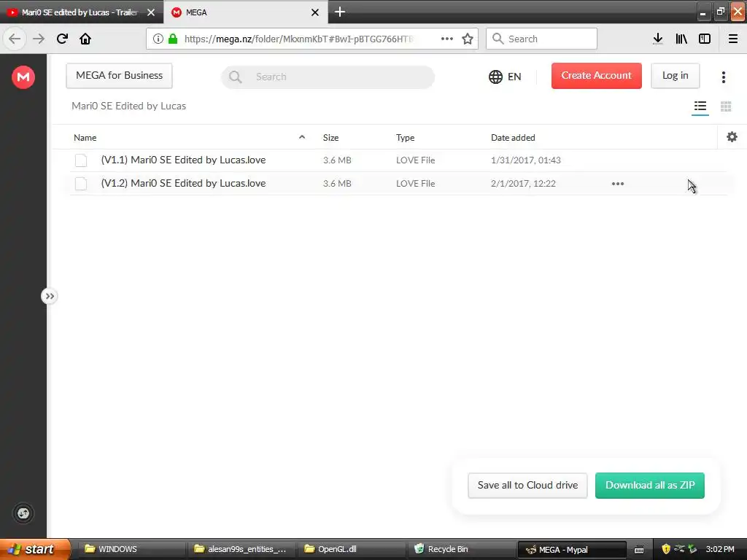This screenshot has width=747, height=560.
Task: Sort files by Type column
Action: click(406, 138)
